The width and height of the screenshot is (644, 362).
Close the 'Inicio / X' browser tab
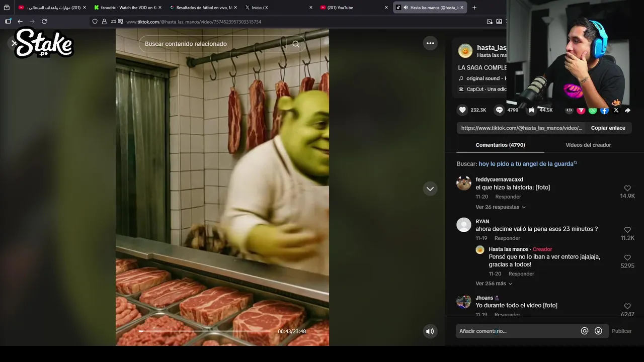click(310, 8)
